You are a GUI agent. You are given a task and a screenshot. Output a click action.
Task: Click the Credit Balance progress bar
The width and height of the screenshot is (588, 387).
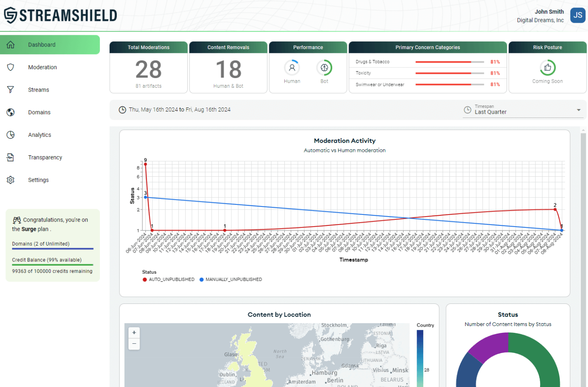click(x=52, y=265)
